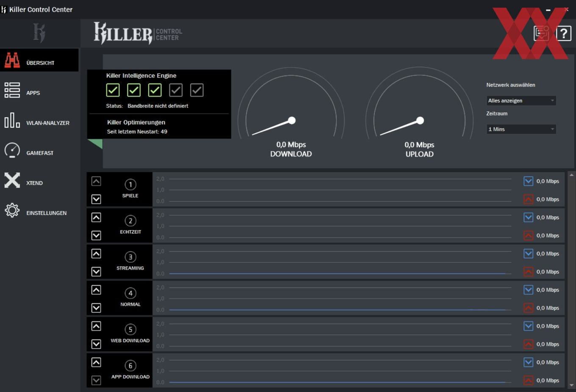The image size is (576, 392).
Task: Move Echtzeit priority up
Action: coord(96,217)
